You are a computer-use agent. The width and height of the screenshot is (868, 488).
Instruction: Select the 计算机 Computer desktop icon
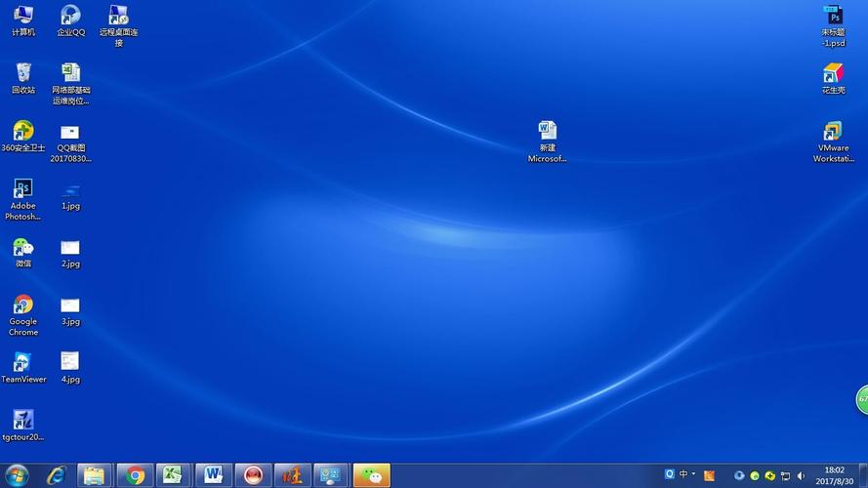(x=23, y=16)
